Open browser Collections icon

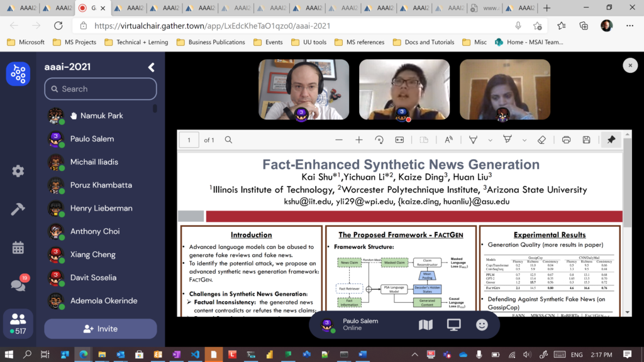[584, 26]
